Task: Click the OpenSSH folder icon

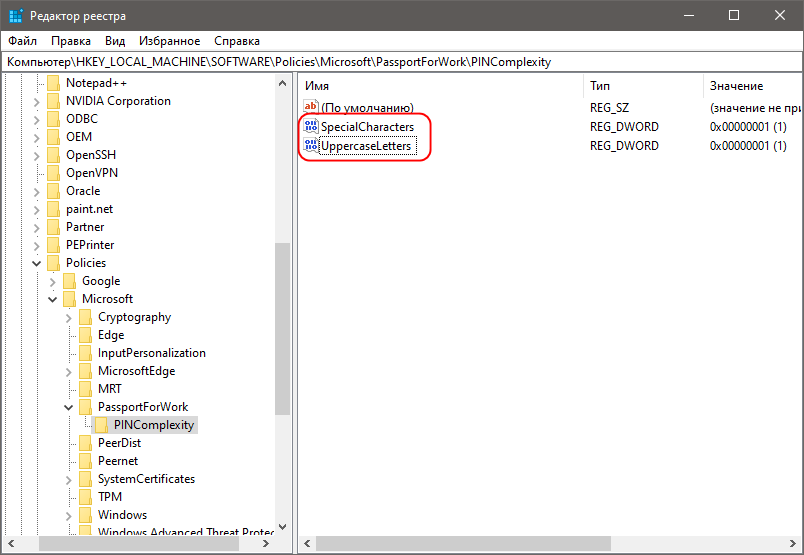Action: point(53,155)
